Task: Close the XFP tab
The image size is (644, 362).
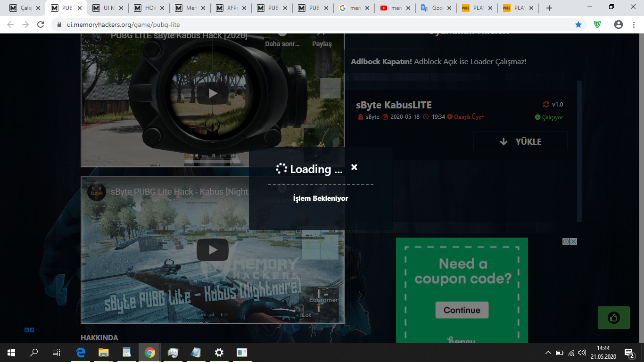Action: click(x=245, y=8)
